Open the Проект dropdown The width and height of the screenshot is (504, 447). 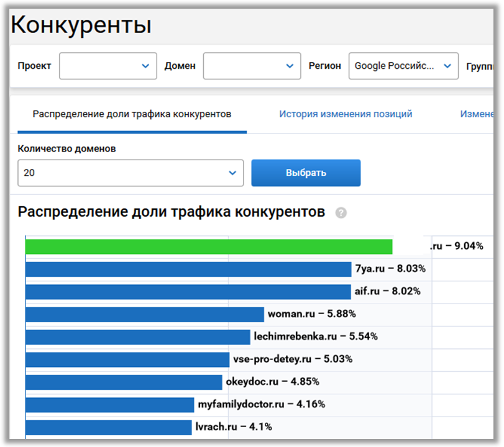click(108, 66)
